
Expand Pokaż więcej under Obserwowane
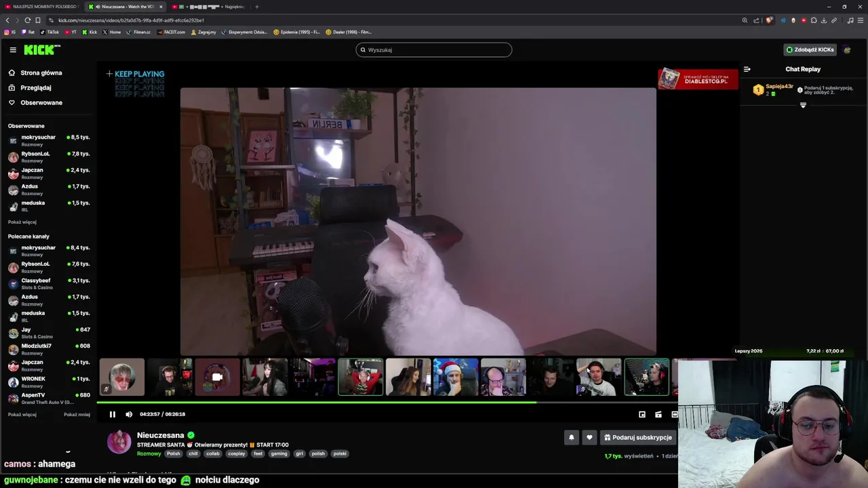tap(22, 222)
